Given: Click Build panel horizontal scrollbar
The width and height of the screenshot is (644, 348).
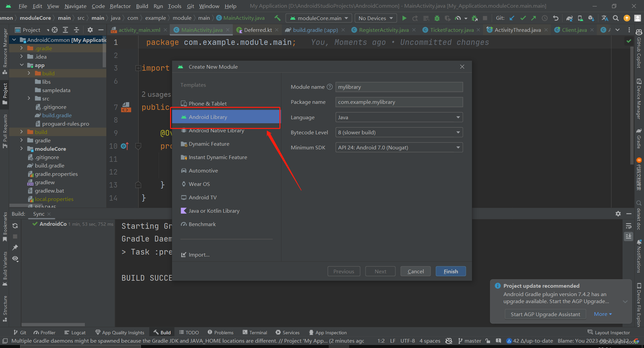Looking at the screenshot, I should point(53,325).
